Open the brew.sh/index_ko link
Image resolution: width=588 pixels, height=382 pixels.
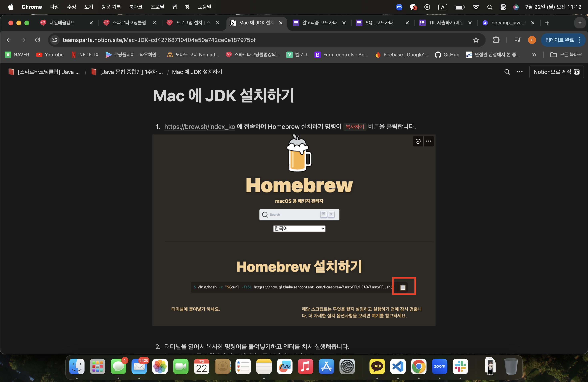click(x=200, y=127)
